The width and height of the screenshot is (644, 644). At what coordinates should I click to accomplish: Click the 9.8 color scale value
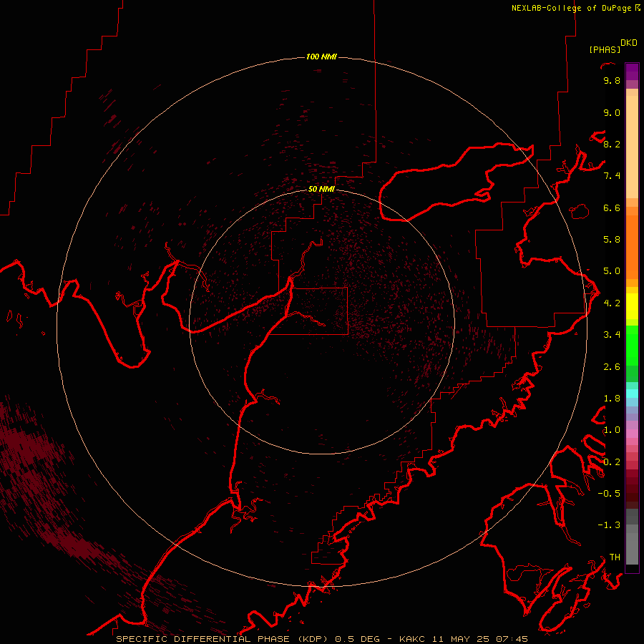[612, 80]
